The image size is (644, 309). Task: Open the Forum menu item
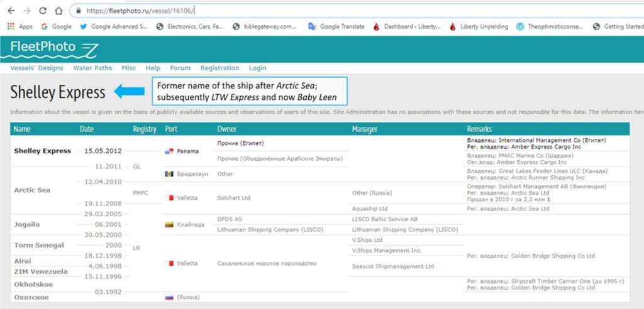180,68
